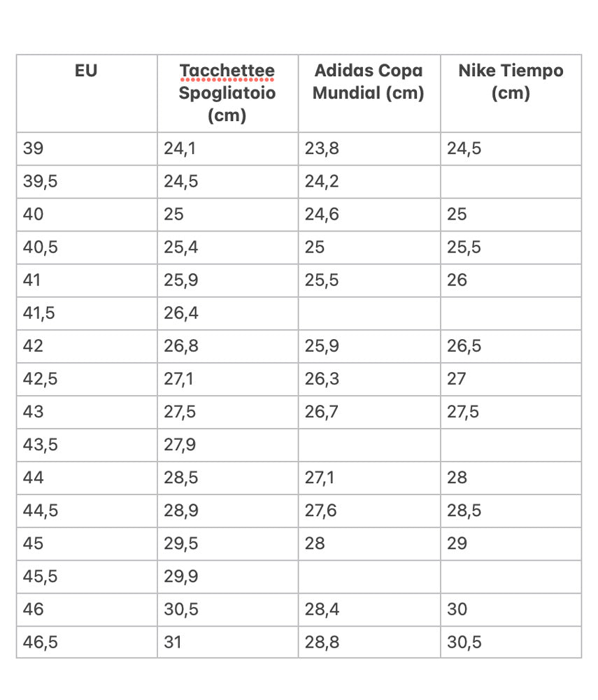Select the Nike 27,5 cell in row 43
Screen dimensions: 598x700
(x=511, y=412)
